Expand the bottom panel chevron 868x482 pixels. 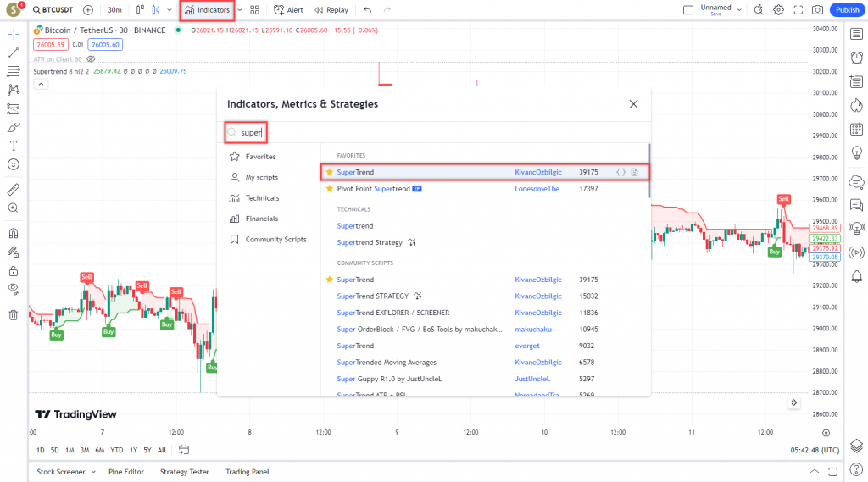[x=815, y=472]
